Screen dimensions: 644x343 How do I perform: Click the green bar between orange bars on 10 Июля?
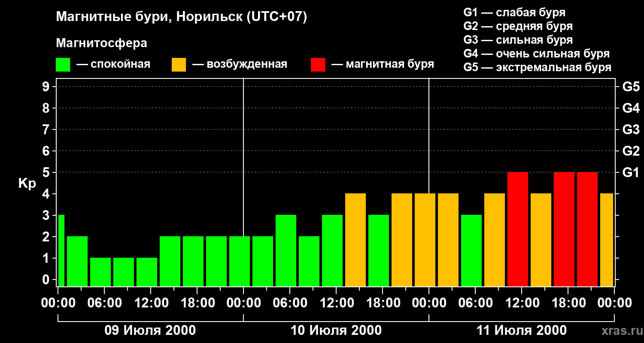pyautogui.click(x=379, y=250)
